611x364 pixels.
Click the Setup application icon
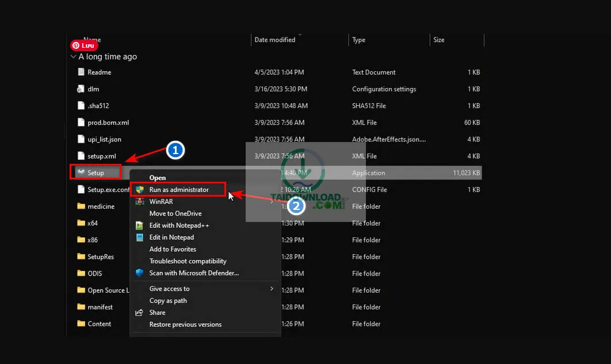81,173
